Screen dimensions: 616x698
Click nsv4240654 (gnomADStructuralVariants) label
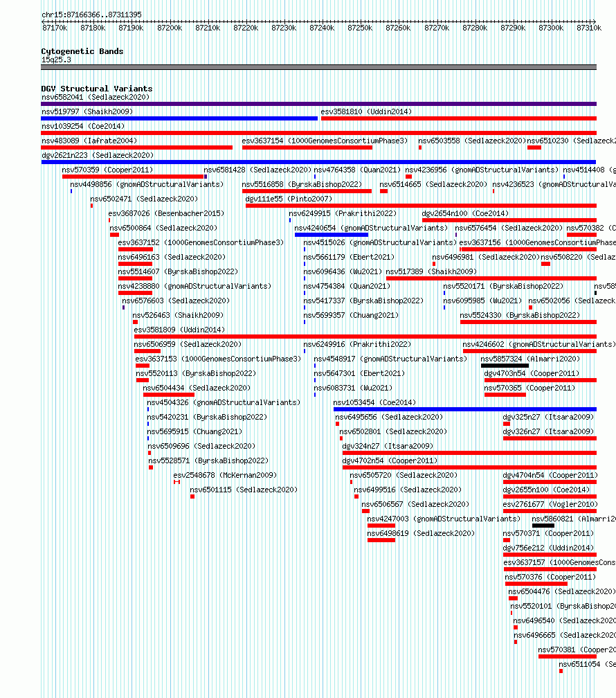371,228
